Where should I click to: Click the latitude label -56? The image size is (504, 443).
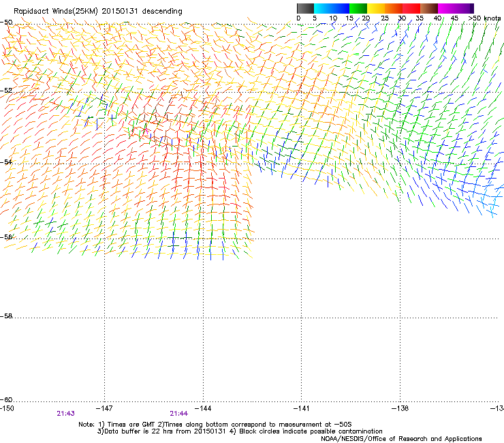(6, 236)
